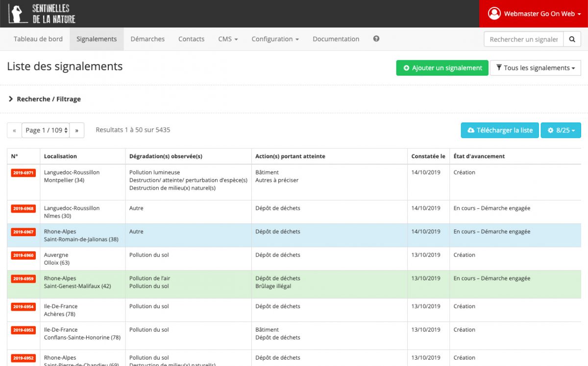Expand the Recherche / Filtrage section
588x366 pixels.
(45, 99)
